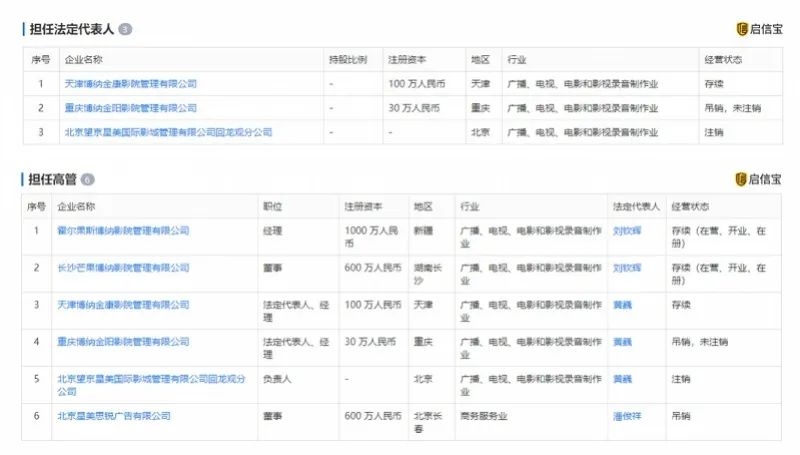Click 刘钦辉 in the 霍尔果斯博纳 row
This screenshot has width=800, height=455.
point(627,230)
